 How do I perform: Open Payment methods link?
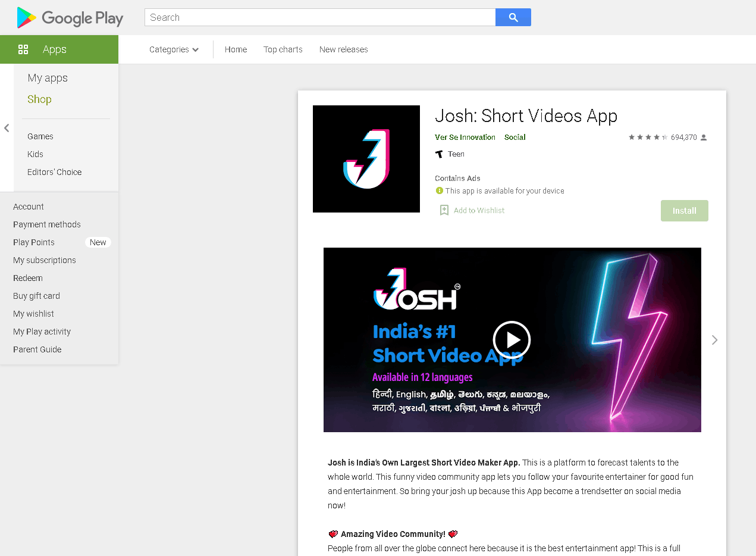click(47, 224)
